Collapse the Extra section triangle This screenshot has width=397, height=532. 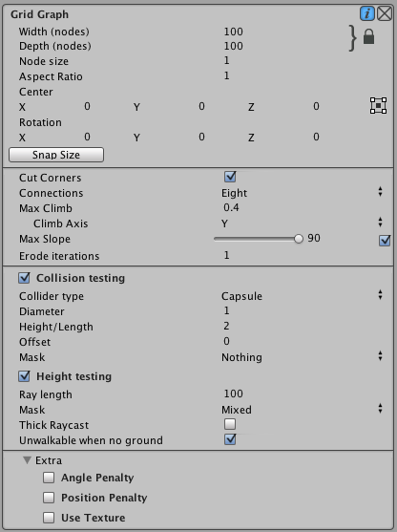(27, 460)
